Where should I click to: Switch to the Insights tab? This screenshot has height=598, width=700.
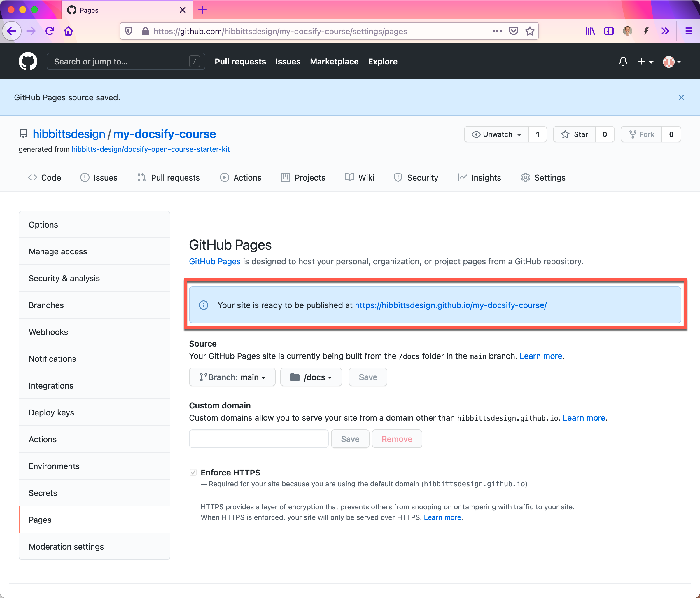(480, 177)
